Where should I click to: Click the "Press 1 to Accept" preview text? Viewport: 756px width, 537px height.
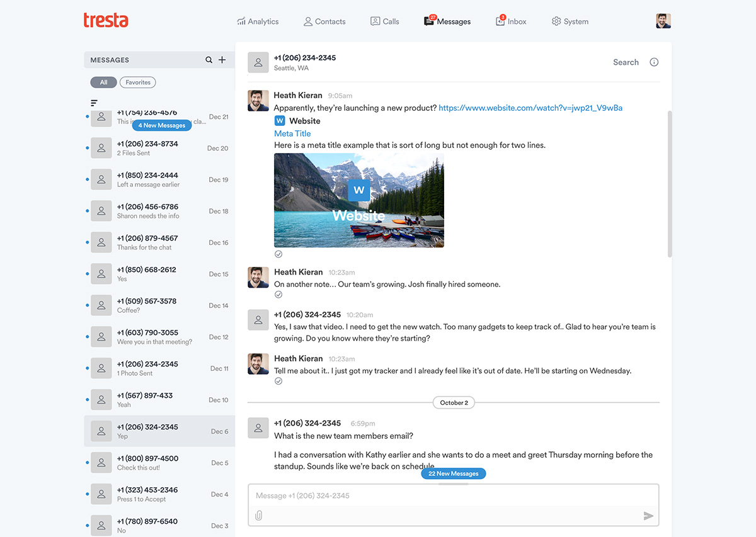[x=141, y=499]
